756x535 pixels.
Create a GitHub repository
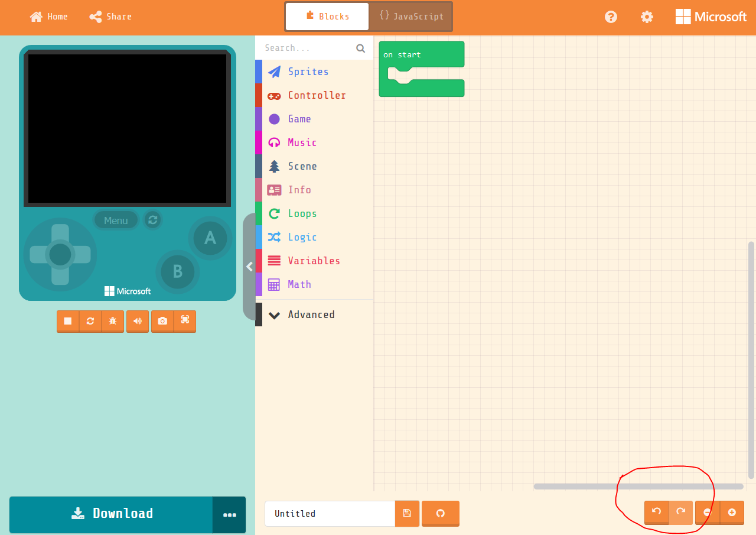point(441,513)
